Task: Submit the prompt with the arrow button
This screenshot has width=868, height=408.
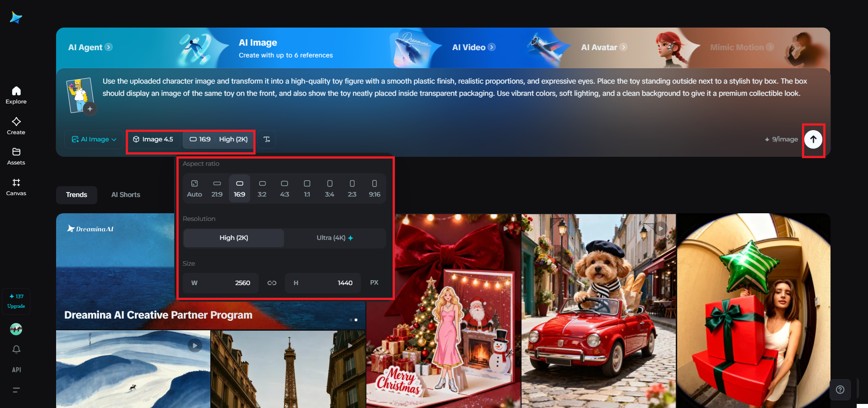Action: [813, 140]
